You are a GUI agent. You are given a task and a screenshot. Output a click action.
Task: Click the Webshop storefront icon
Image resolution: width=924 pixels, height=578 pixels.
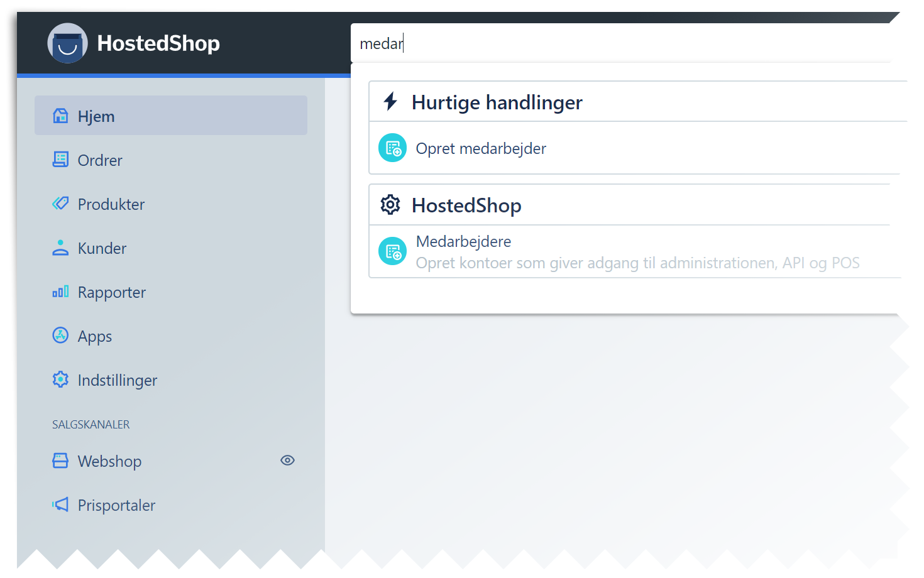[x=60, y=461]
